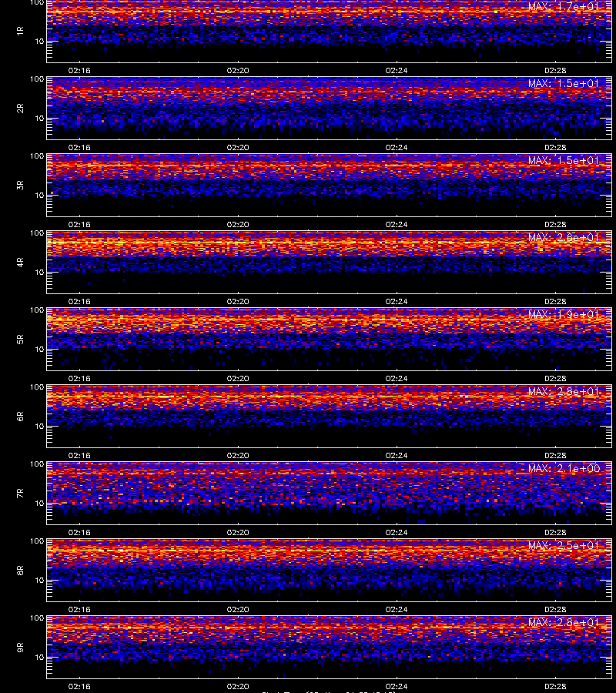Click the 10 y-axis label of 1R panel

[x=39, y=41]
